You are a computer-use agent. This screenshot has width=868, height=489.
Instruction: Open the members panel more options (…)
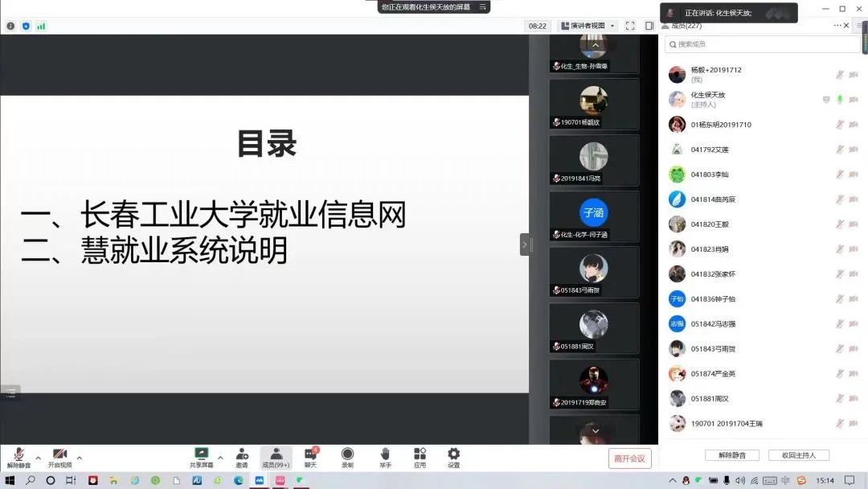[837, 26]
